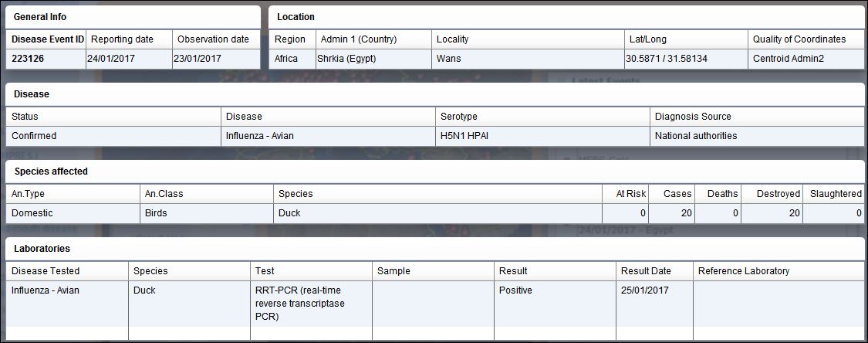Click the Reference Laboratory column header
The image size is (868, 343).
778,271
